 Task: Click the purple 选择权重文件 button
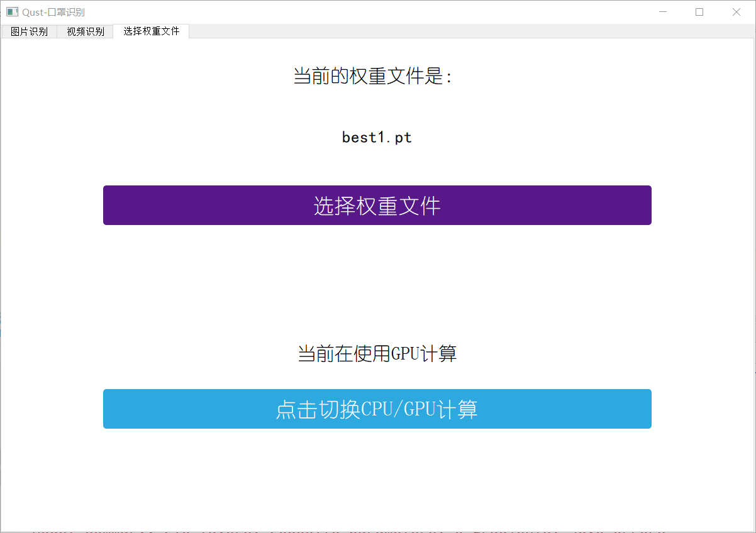(x=377, y=205)
